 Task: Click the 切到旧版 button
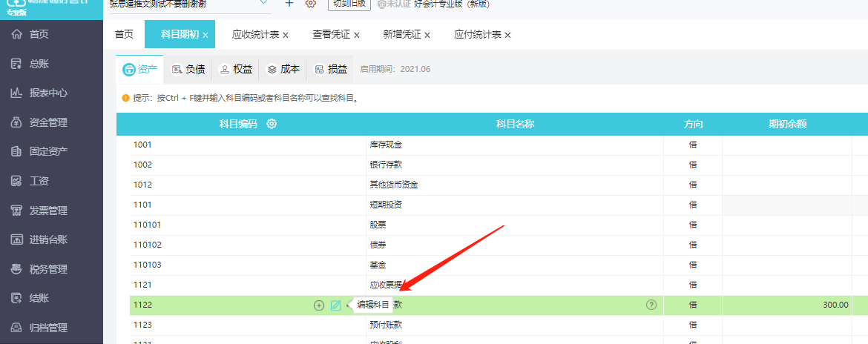(x=349, y=4)
